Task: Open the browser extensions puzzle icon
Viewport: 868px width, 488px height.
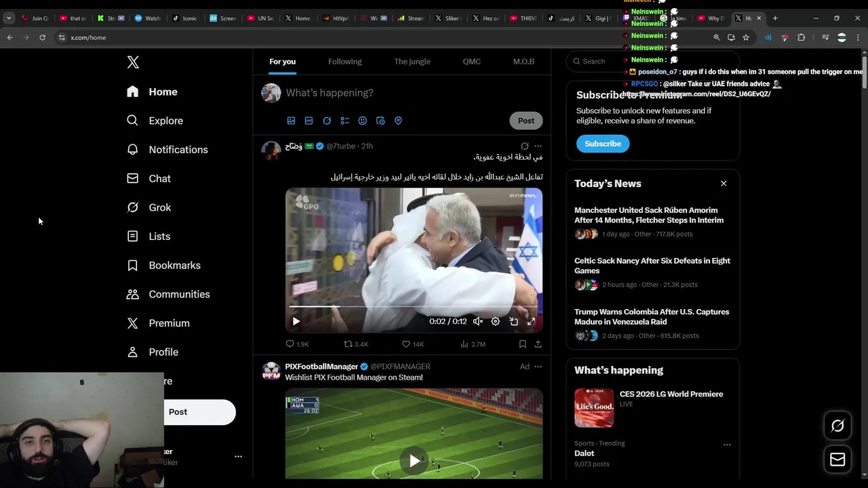Action: tap(801, 37)
